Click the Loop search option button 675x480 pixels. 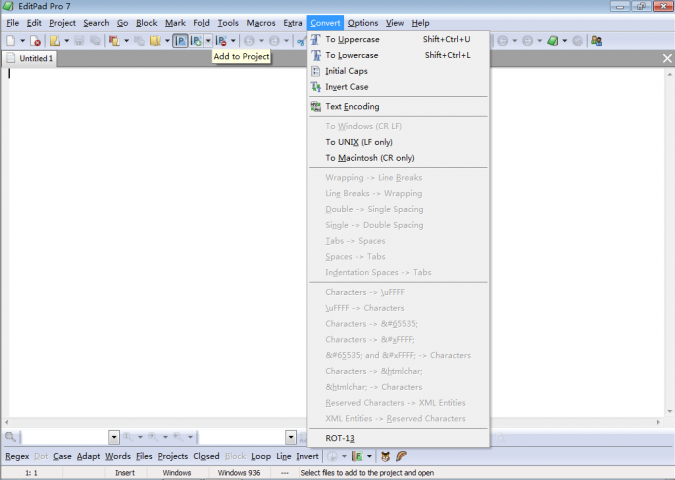point(261,456)
